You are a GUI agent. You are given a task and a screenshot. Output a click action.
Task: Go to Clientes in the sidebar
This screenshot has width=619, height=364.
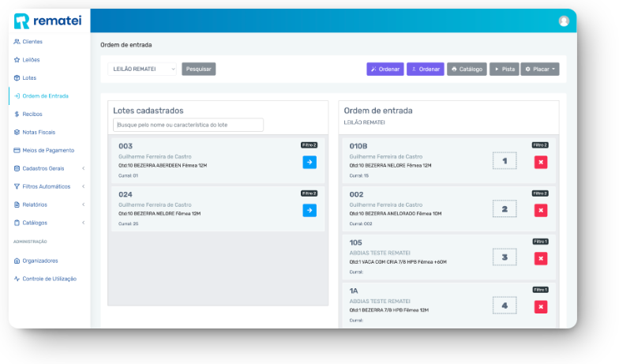(x=32, y=41)
